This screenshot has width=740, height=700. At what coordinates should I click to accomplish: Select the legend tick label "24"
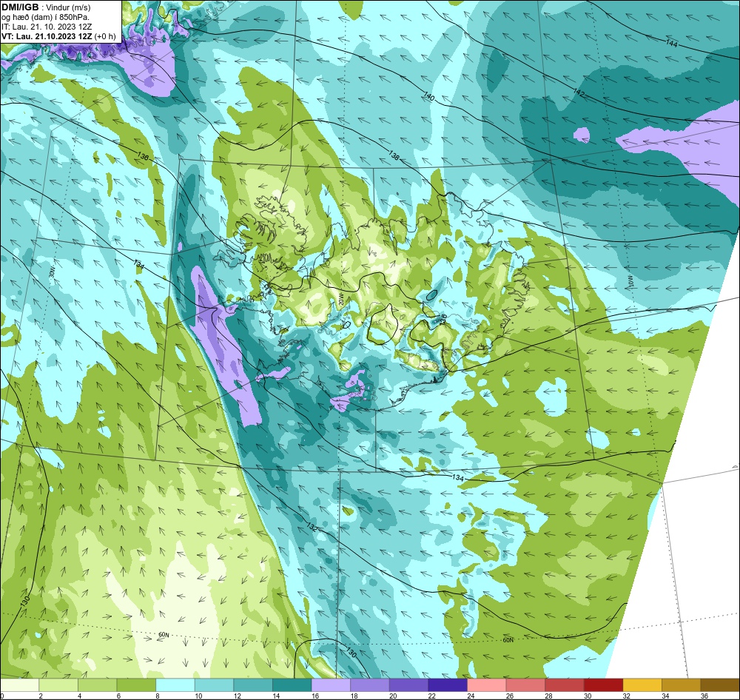(x=471, y=696)
